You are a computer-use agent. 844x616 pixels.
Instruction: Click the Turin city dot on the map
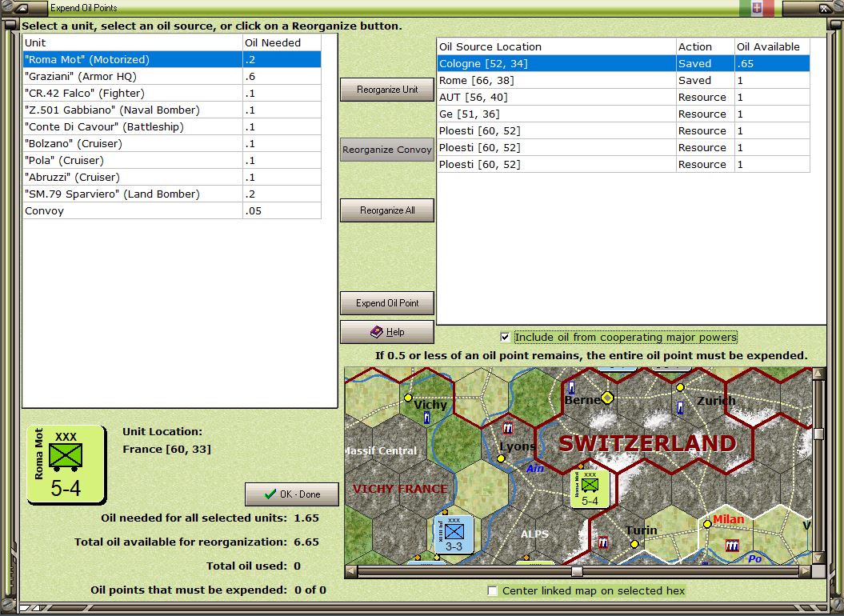[634, 544]
